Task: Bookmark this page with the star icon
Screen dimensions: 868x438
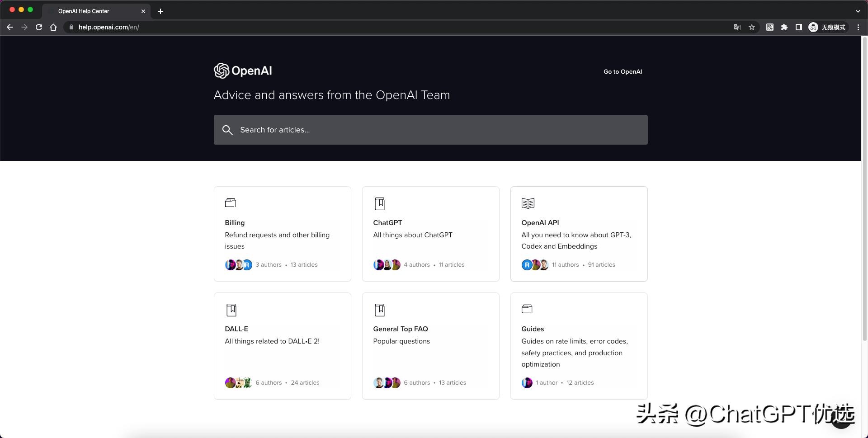Action: 752,27
